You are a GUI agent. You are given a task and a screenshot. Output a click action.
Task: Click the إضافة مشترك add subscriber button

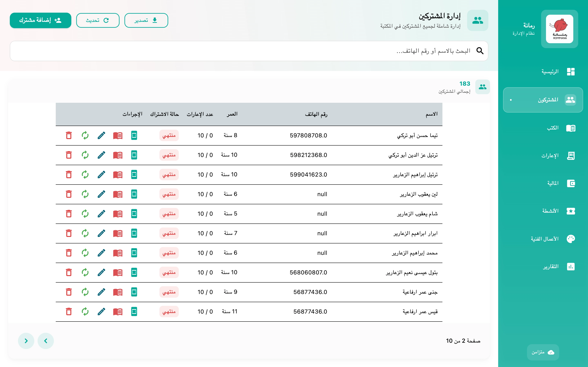click(40, 20)
